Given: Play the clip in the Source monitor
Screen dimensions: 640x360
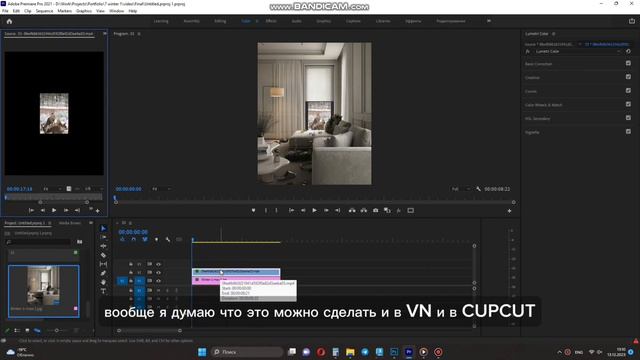Looking at the screenshot, I should coord(54,210).
